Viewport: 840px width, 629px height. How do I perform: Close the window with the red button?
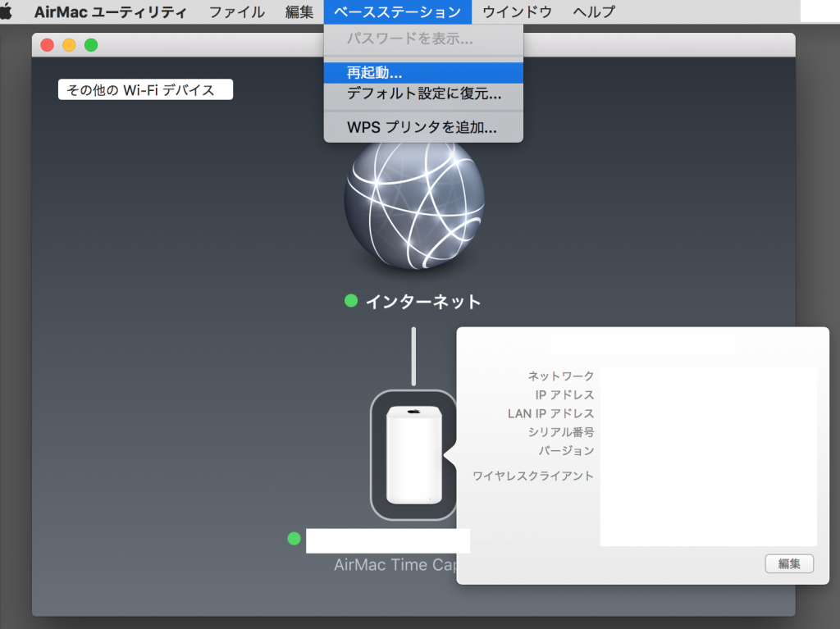pyautogui.click(x=47, y=45)
